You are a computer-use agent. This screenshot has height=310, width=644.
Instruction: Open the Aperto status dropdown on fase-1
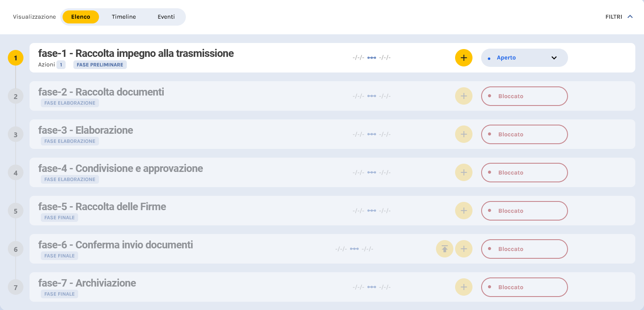click(524, 57)
